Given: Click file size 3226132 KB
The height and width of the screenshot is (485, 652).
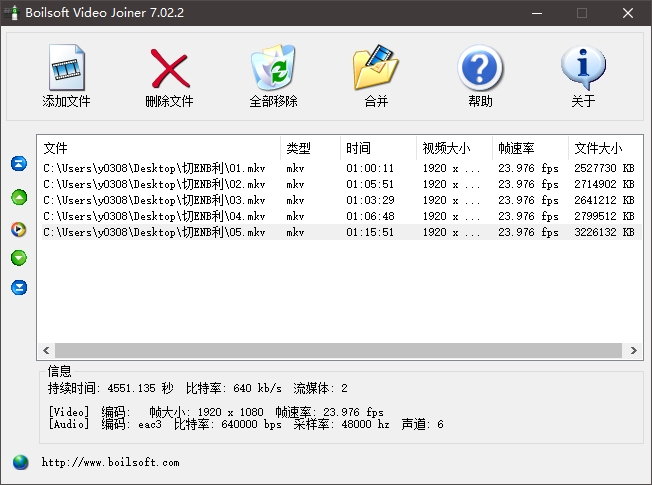Looking at the screenshot, I should [604, 232].
